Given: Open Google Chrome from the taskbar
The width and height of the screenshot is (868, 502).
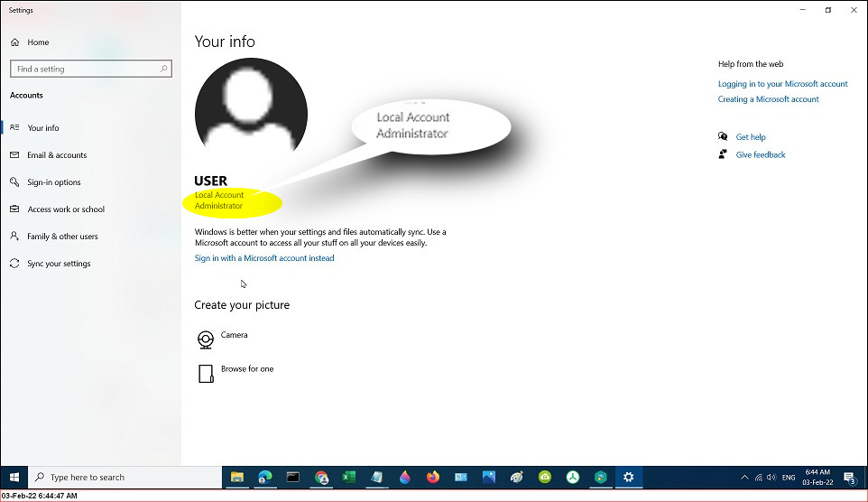Looking at the screenshot, I should [321, 477].
